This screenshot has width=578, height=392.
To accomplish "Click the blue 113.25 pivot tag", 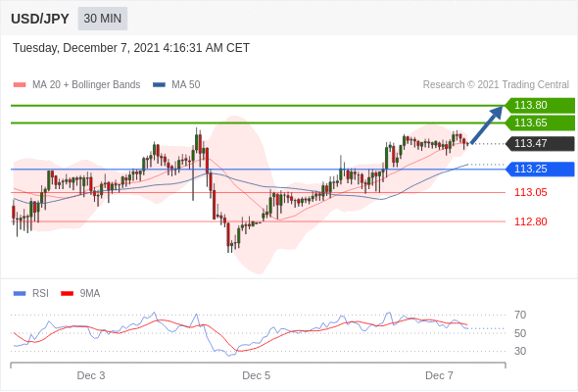I will tap(540, 169).
